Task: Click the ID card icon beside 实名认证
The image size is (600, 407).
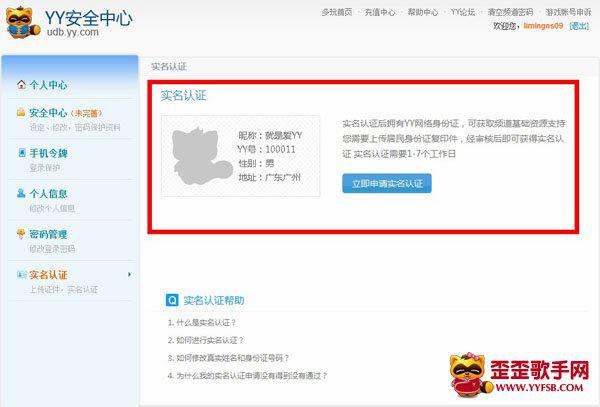Action: (22, 274)
